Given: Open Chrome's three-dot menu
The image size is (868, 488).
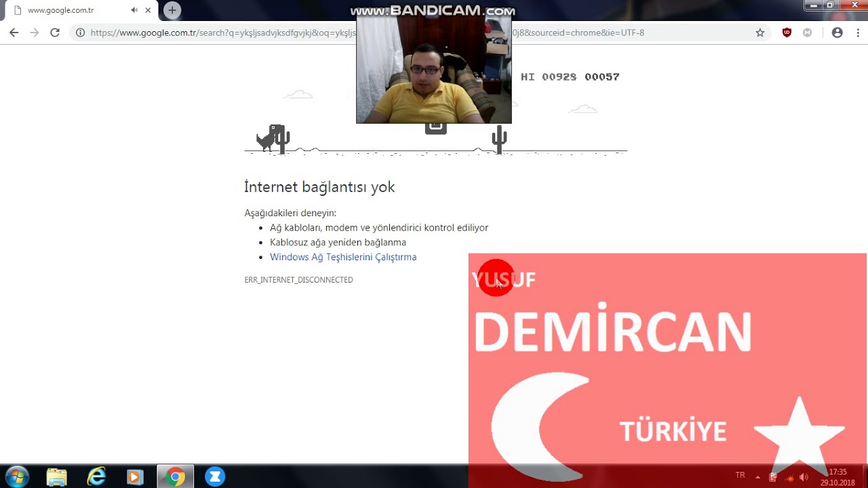Looking at the screenshot, I should (858, 33).
